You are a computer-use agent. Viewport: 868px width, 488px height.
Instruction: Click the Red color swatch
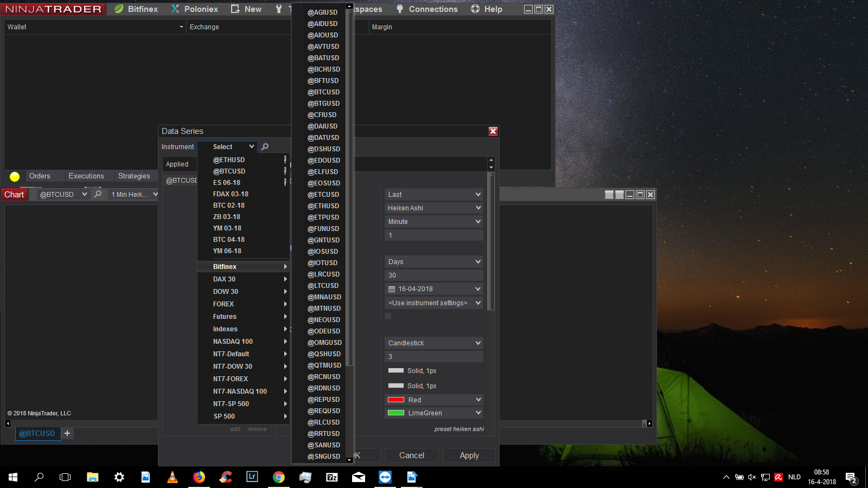coord(396,400)
